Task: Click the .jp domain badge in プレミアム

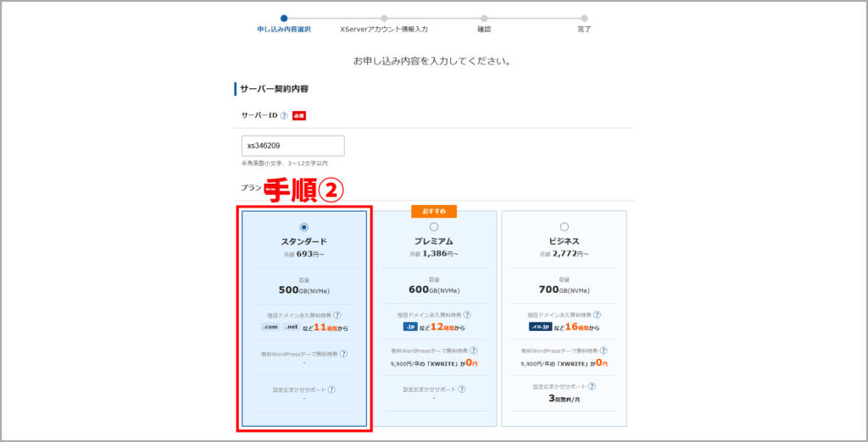Action: [412, 327]
